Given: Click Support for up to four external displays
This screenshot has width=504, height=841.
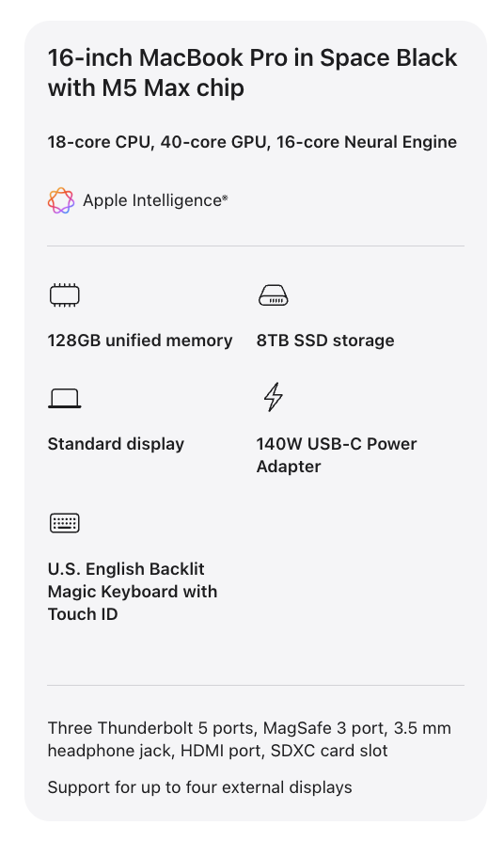Looking at the screenshot, I should pos(200,787).
